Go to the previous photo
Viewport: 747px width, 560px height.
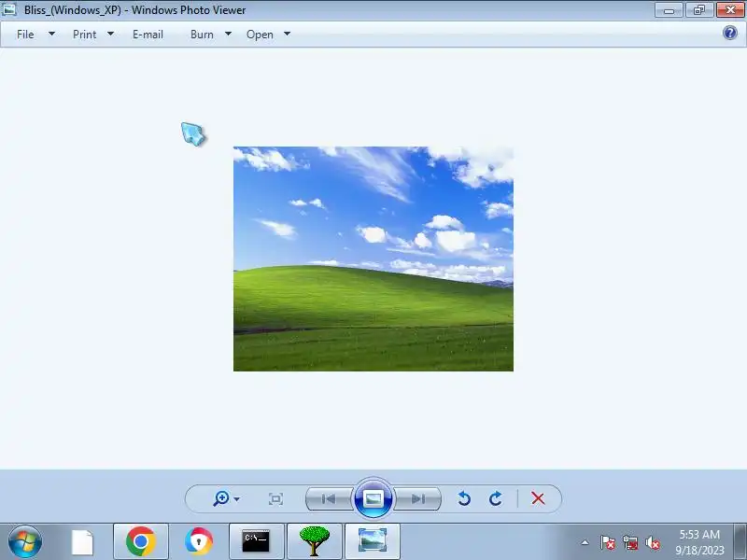click(x=329, y=498)
